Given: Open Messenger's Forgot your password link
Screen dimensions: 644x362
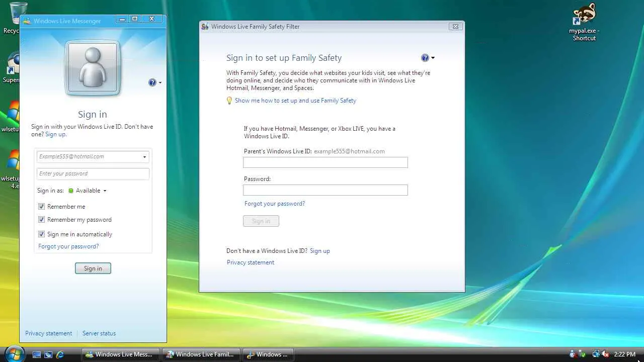Looking at the screenshot, I should [x=68, y=246].
